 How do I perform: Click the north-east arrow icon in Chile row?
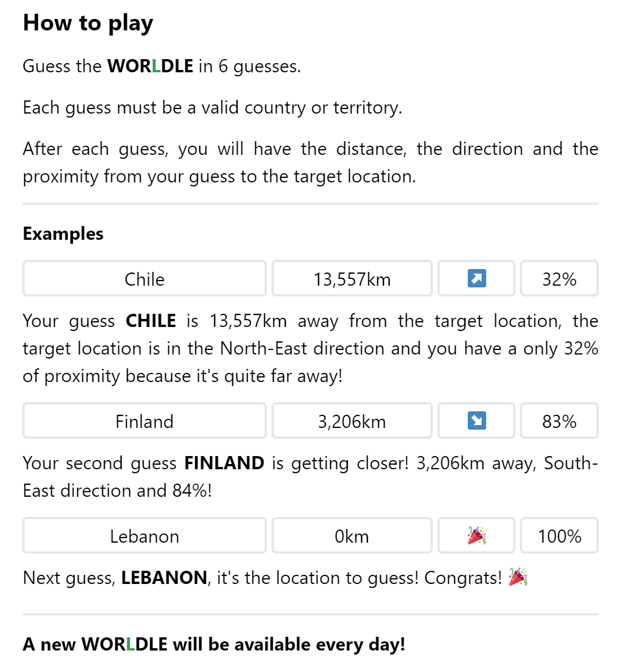point(476,279)
